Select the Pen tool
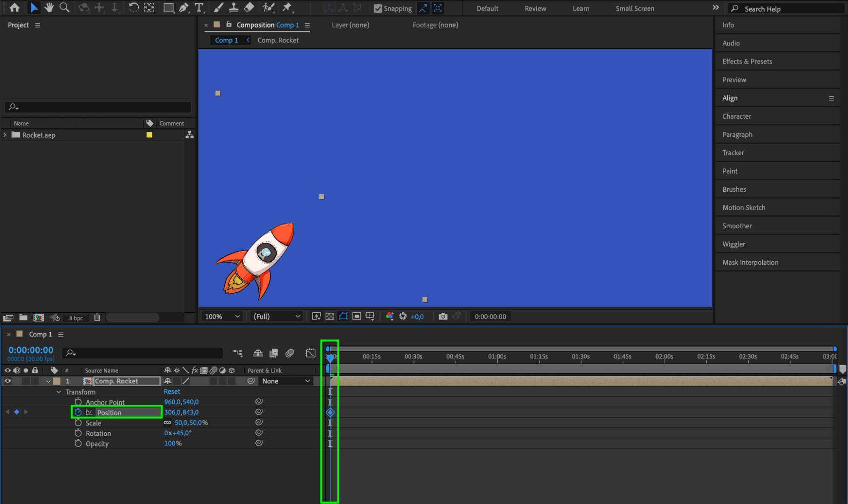The image size is (848, 504). tap(184, 7)
